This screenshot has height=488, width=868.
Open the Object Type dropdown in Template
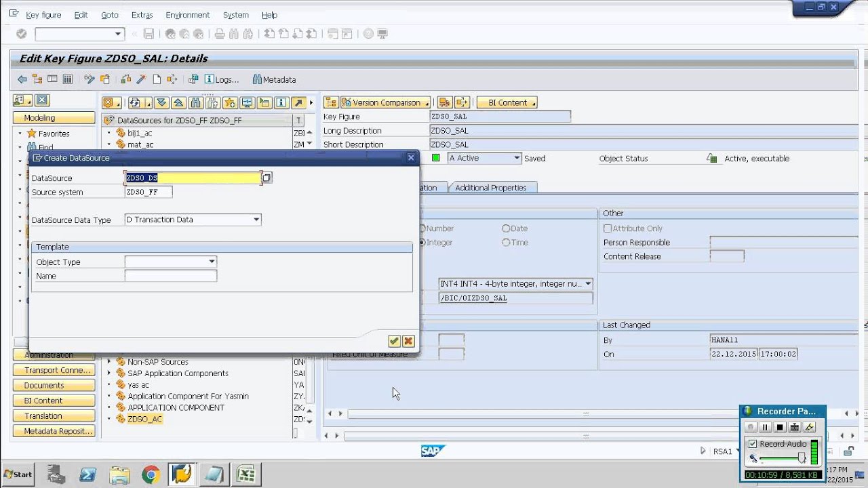tap(212, 262)
